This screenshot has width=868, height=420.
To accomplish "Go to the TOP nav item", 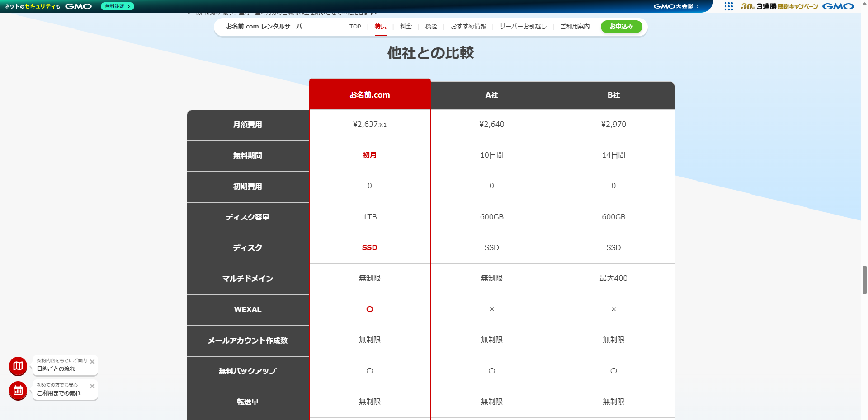I will click(355, 27).
